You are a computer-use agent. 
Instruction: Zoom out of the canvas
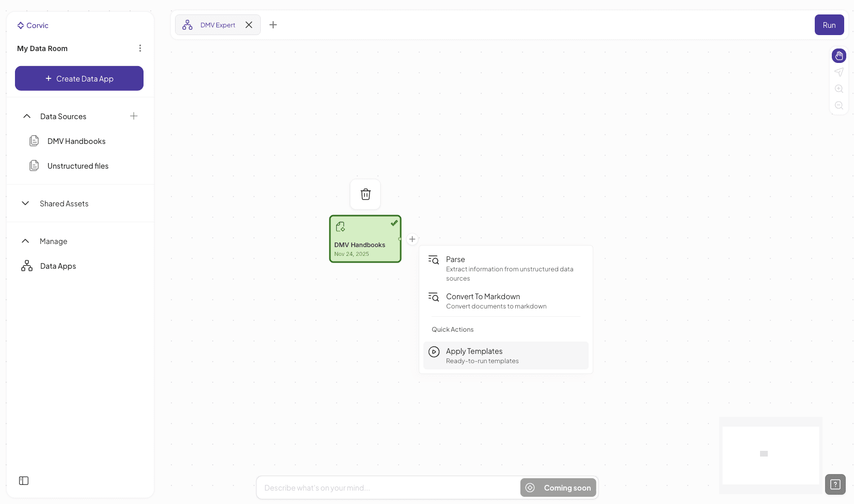839,105
